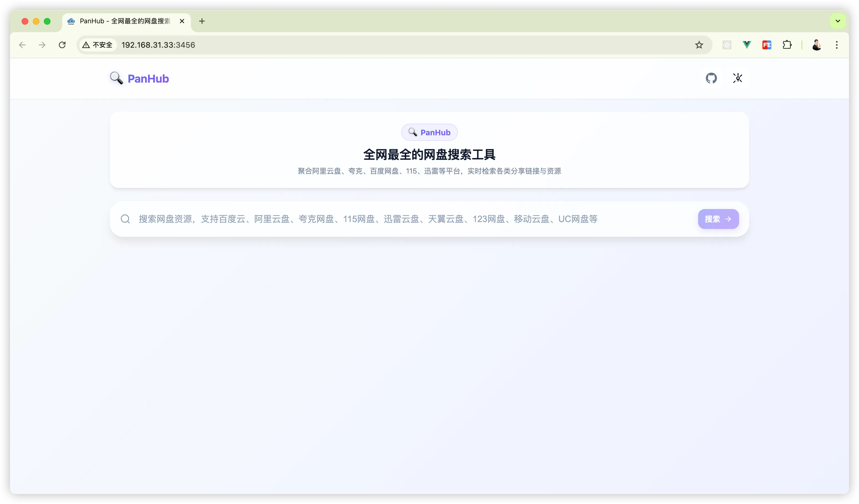Viewport: 859px width, 504px height.
Task: Go back to the previous page
Action: tap(22, 45)
